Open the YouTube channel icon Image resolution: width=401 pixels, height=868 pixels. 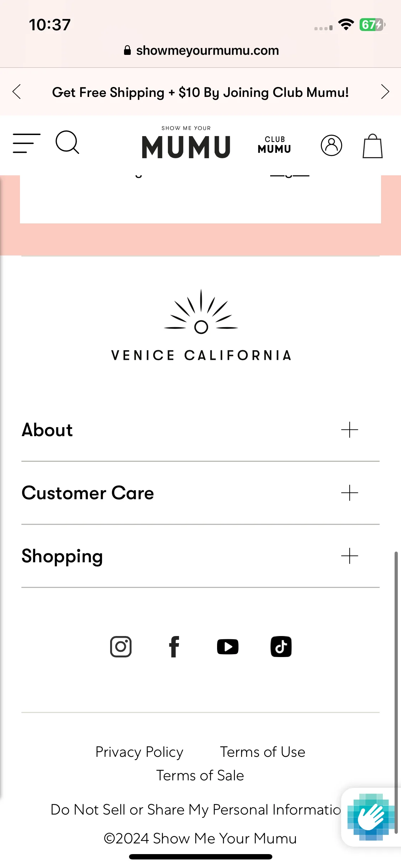tap(228, 647)
